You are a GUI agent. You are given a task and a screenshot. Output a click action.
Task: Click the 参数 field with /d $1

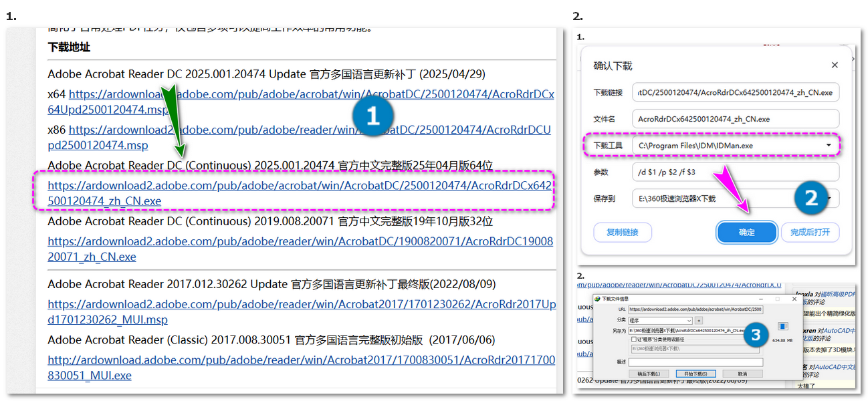(x=736, y=172)
